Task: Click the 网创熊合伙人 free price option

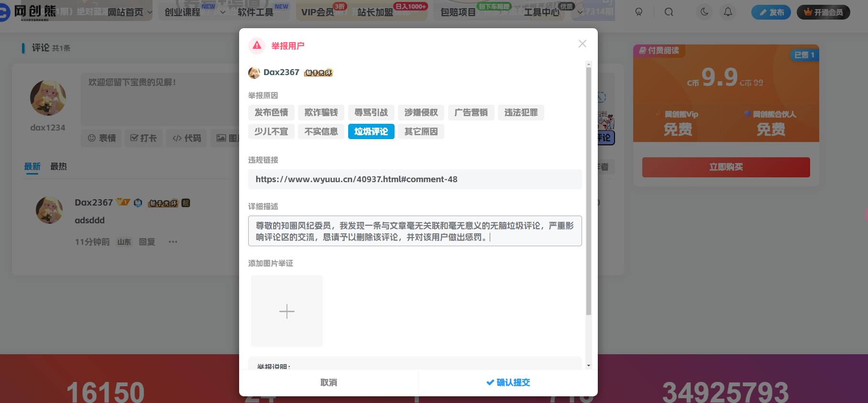Action: coord(770,123)
